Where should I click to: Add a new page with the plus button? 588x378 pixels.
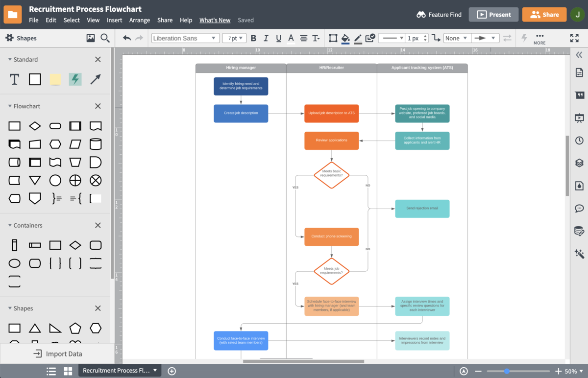coord(171,371)
